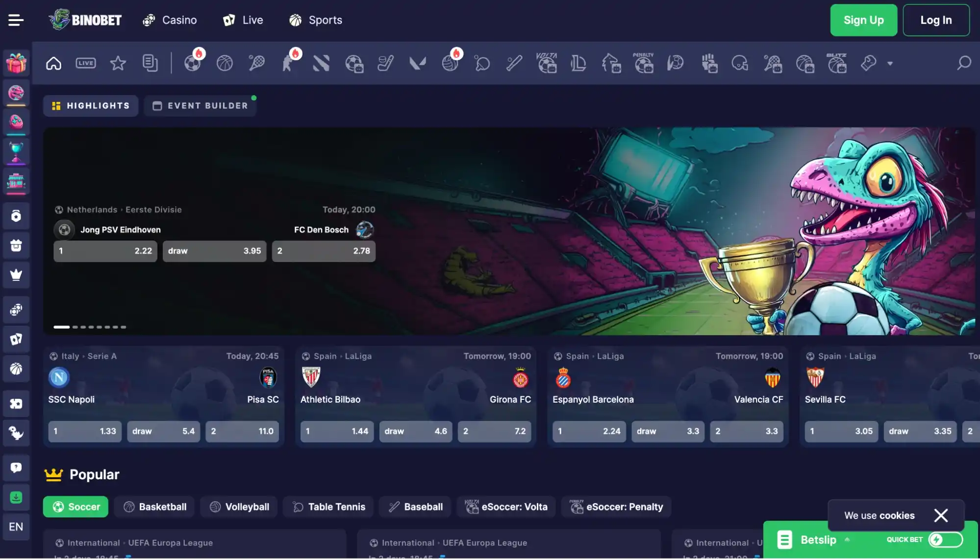The image size is (980, 559).
Task: Select the tennis racket sport icon
Action: tap(256, 63)
